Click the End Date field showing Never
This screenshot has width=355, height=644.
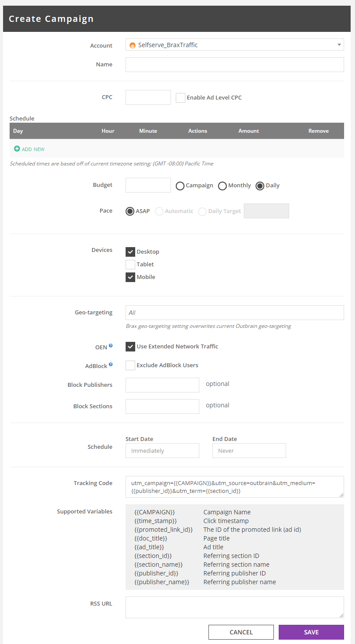[x=249, y=451]
